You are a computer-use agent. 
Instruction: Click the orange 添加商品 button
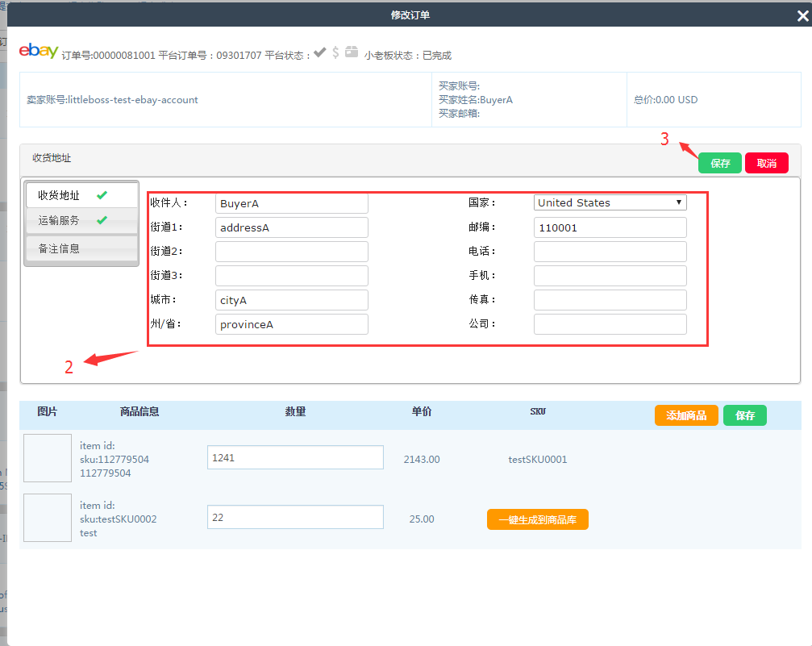[685, 415]
